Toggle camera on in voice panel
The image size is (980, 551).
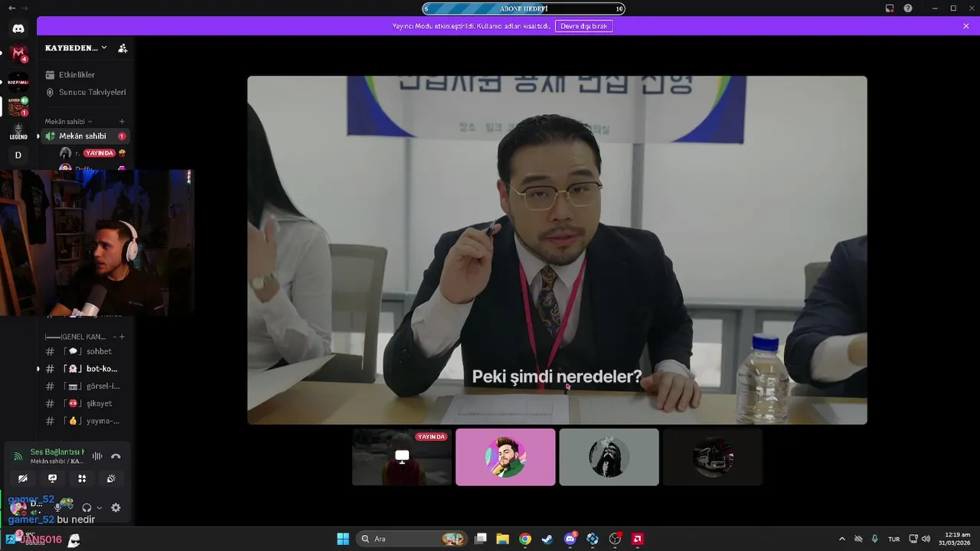[x=23, y=478]
